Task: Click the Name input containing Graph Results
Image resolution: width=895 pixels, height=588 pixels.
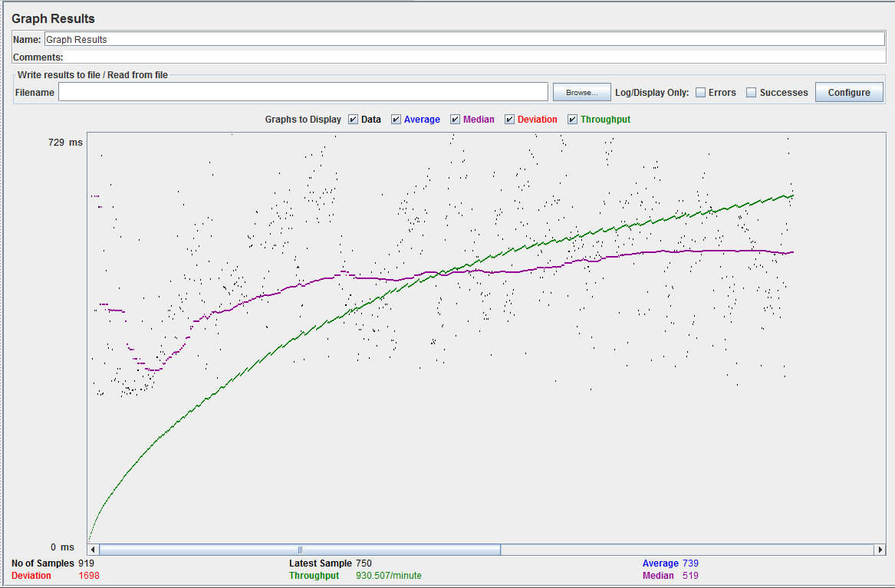Action: point(307,39)
